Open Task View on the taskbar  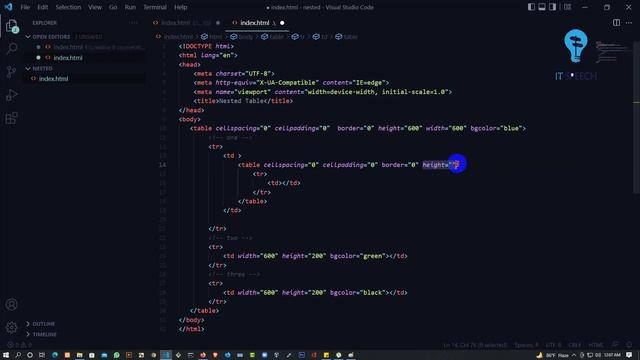pos(42,355)
